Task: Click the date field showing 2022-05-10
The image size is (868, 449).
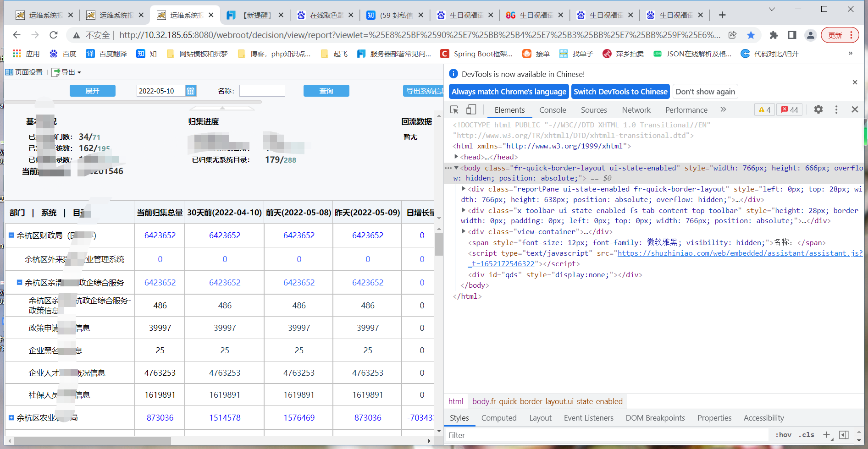Action: coord(161,91)
